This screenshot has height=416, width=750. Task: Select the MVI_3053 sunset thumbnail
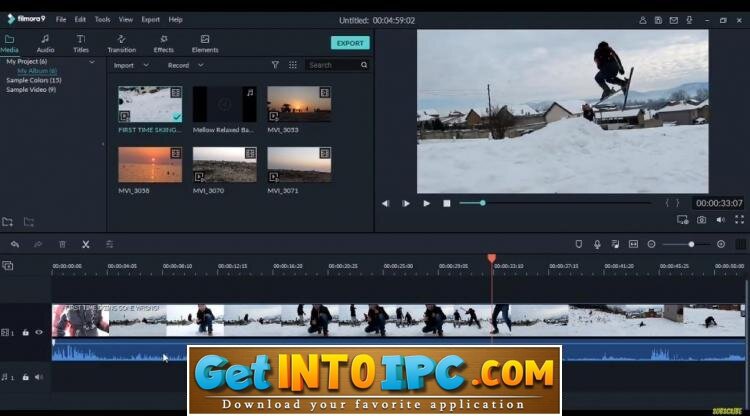[299, 104]
